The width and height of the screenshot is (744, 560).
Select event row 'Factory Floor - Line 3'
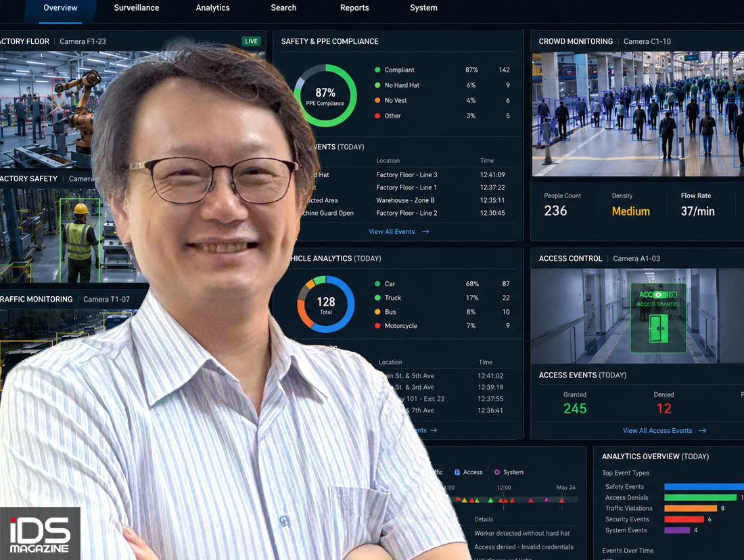pos(408,174)
